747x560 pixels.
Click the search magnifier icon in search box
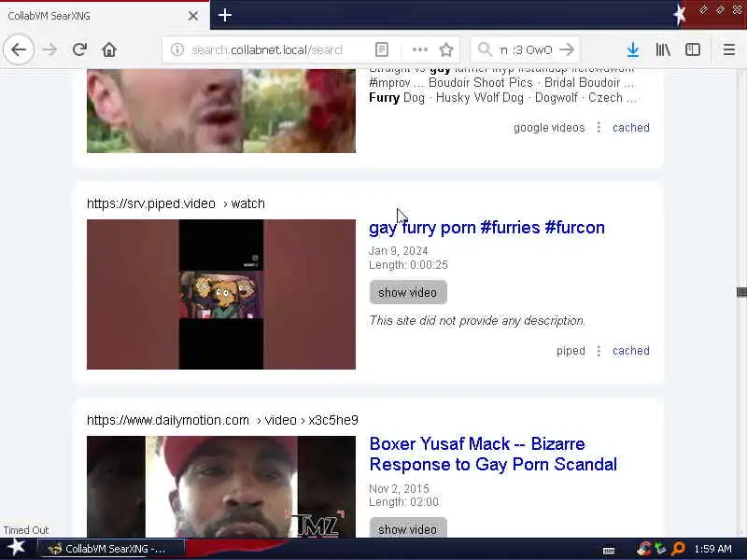pos(485,49)
